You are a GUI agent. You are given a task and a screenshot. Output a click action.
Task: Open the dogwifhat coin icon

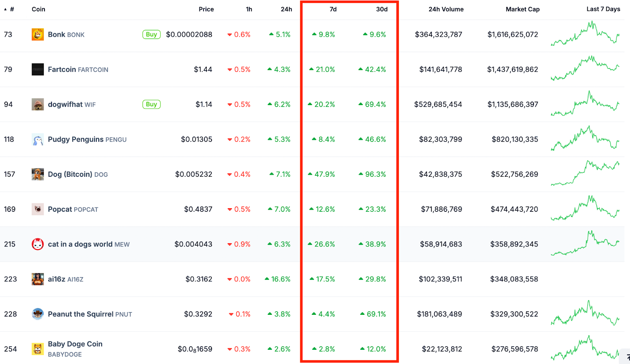point(37,105)
